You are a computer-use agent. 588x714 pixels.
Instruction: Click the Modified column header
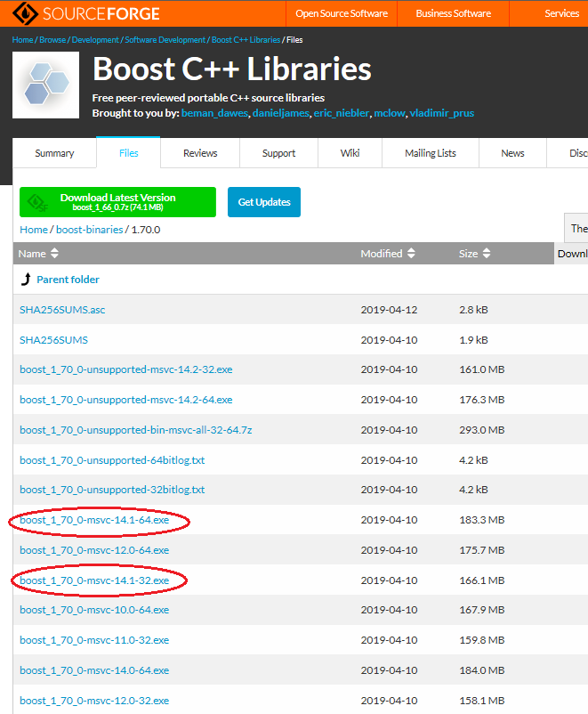click(x=382, y=254)
